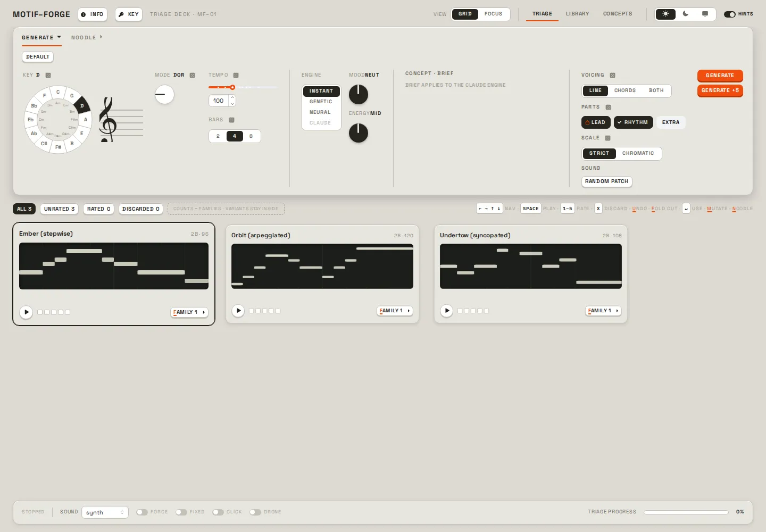
Task: Toggle the FIXED switch
Action: pyautogui.click(x=181, y=512)
